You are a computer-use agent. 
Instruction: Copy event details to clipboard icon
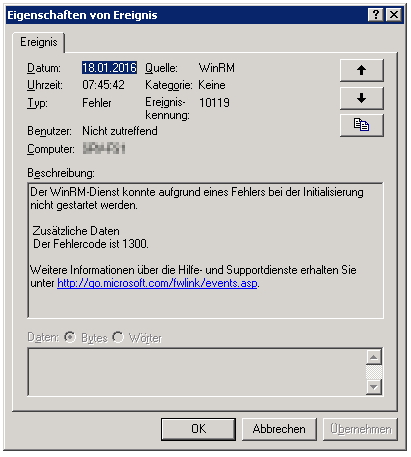click(362, 125)
